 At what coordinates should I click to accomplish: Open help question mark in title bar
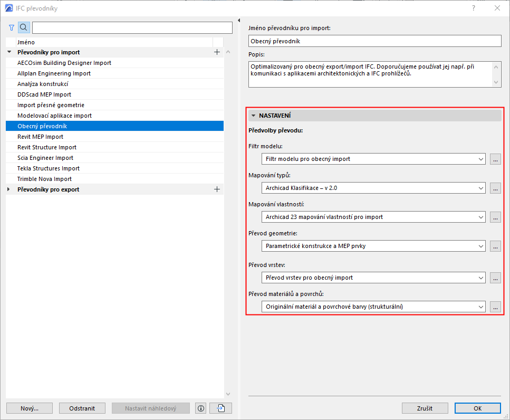tap(474, 8)
